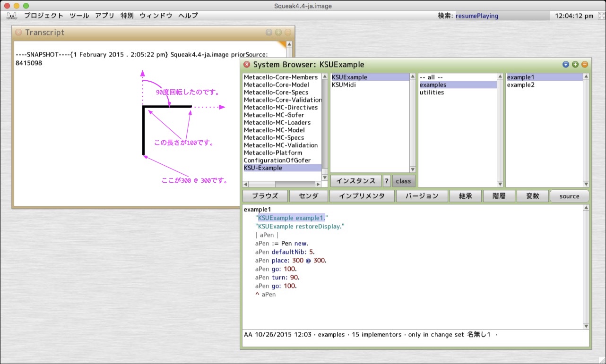The height and width of the screenshot is (364, 606).
Task: Click method list scroll down arrow
Action: (586, 184)
